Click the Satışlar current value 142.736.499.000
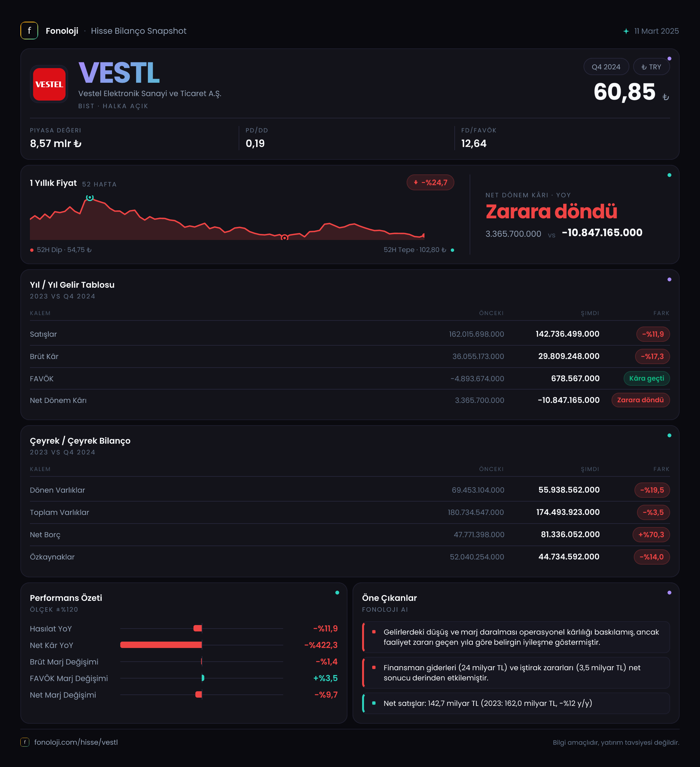The height and width of the screenshot is (767, 700). pyautogui.click(x=567, y=334)
